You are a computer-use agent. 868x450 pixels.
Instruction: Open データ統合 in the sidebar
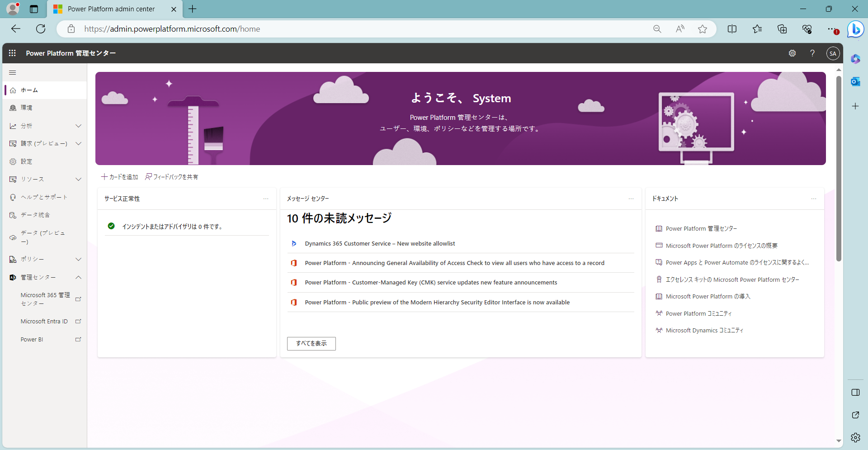45,215
